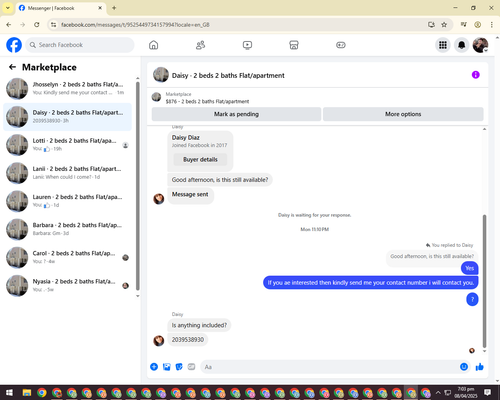Reload the page
Viewport: 500px width, 400px height.
tap(37, 24)
